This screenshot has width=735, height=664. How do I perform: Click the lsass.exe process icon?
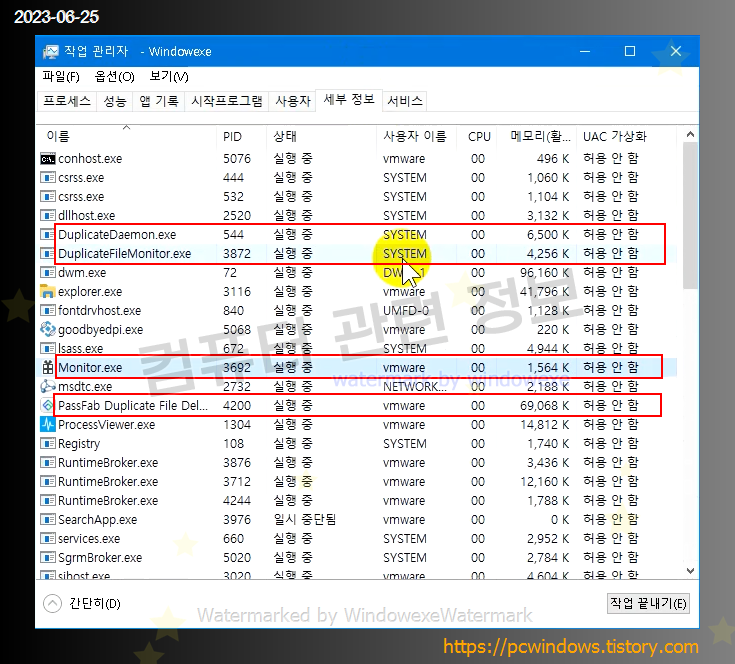point(47,348)
